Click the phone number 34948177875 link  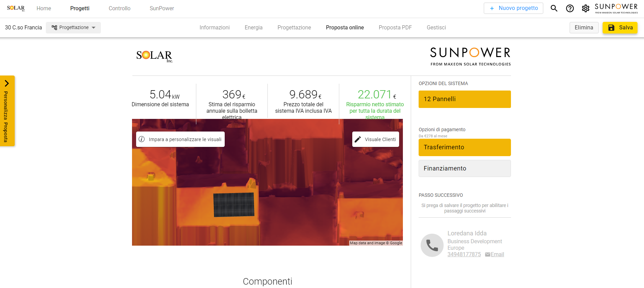[464, 254]
